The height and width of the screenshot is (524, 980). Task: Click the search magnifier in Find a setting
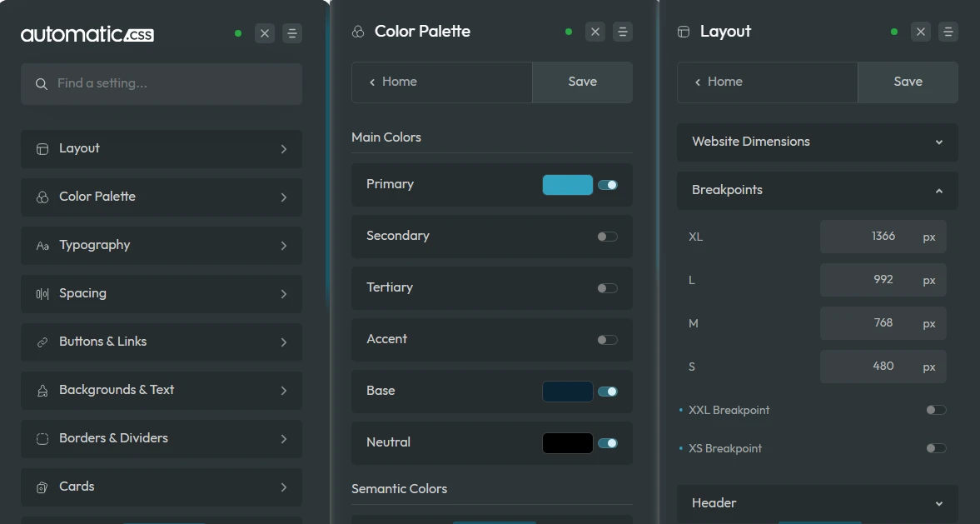41,83
